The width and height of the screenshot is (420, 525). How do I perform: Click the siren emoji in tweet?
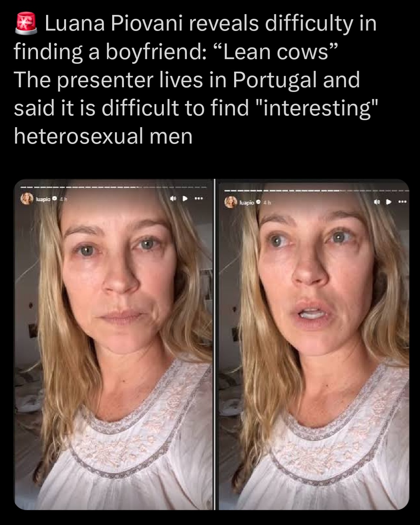(26, 23)
